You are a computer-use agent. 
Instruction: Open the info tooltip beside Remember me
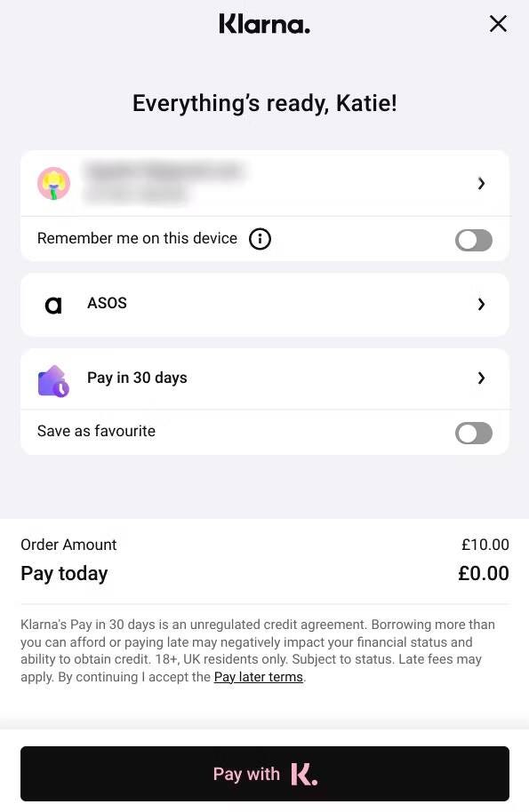click(260, 239)
